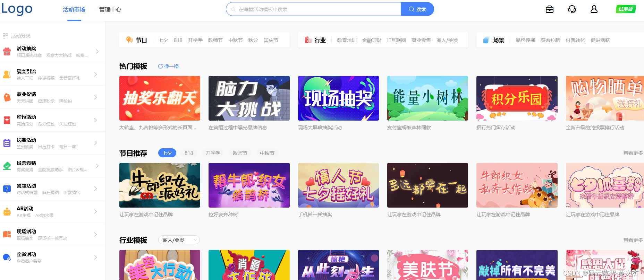The height and width of the screenshot is (280, 644).
Task: Open the 美肤节 template thumbnail
Action: pyautogui.click(x=427, y=265)
